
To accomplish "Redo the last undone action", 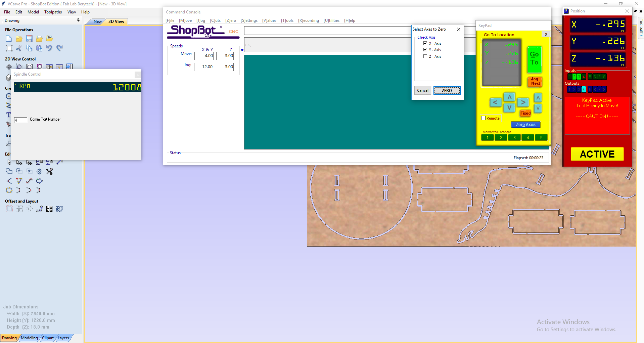I will point(59,48).
